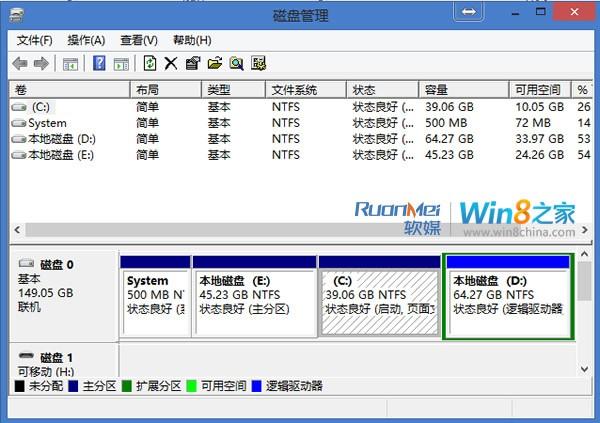Screen dimensions: 600x423
Task: Click the 39.06 GB capacity cell
Action: tap(449, 107)
